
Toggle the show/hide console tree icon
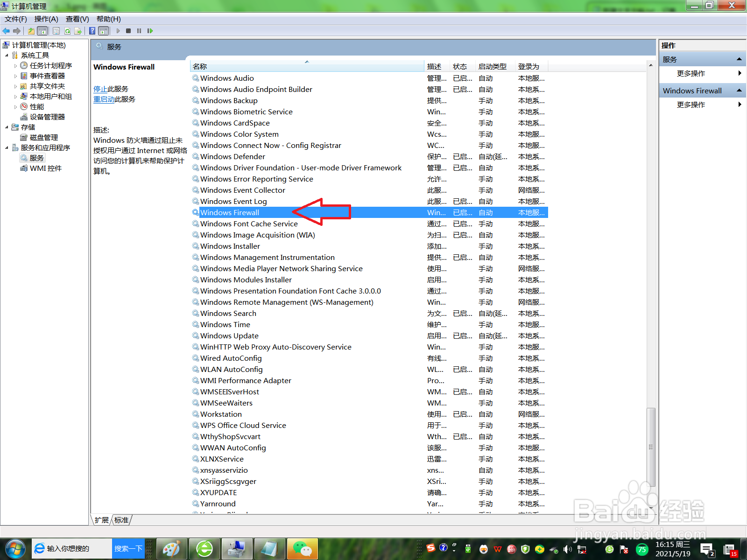point(42,31)
